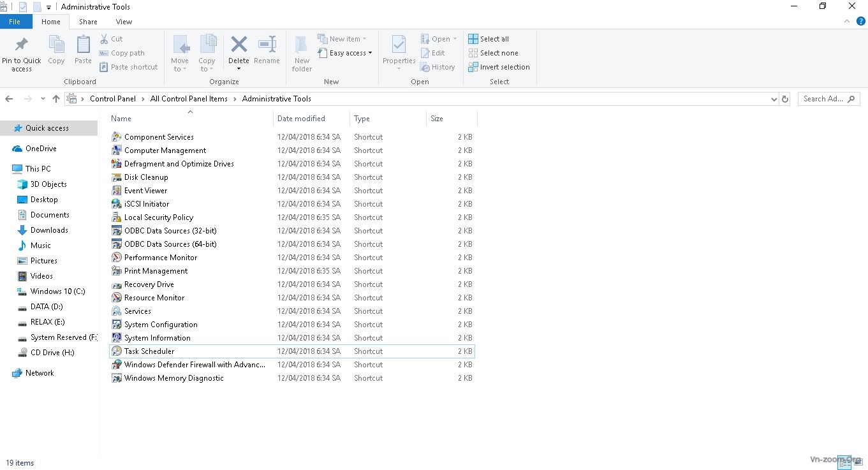
Task: Sort by the Name column header
Action: point(191,119)
